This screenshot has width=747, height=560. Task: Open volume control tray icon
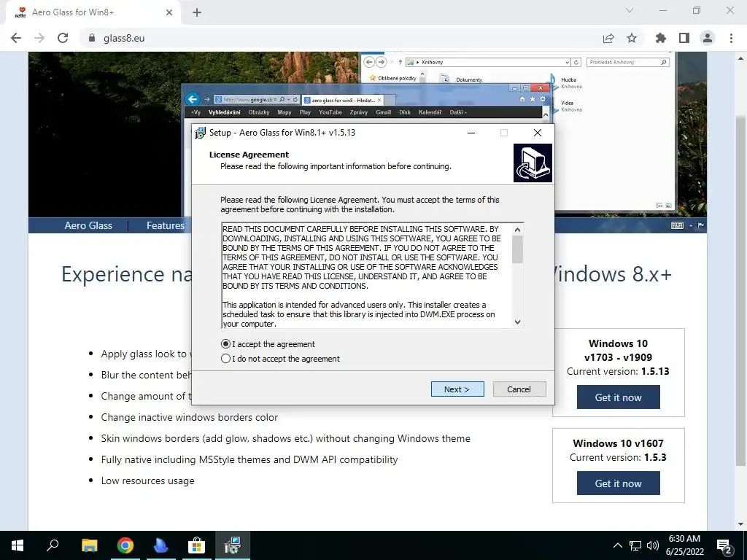[x=653, y=545]
